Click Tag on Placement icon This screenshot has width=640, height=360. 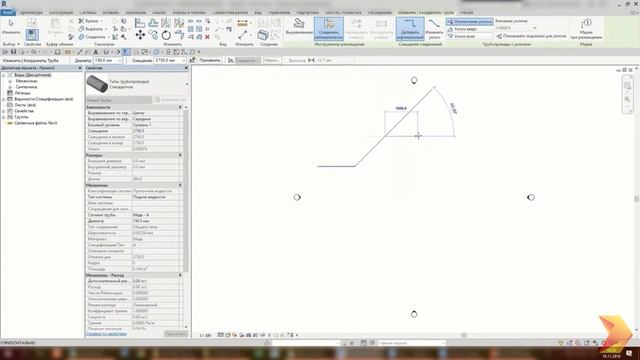586,28
